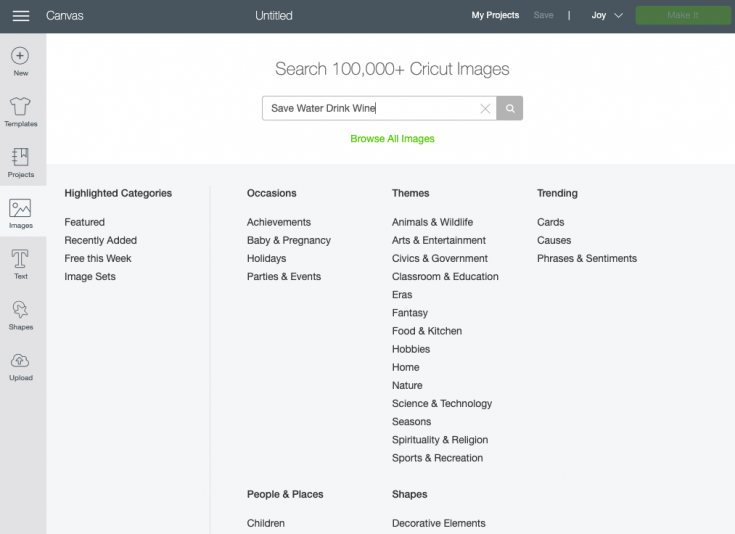Click the green Make It button
This screenshot has width=735, height=534.
(682, 15)
